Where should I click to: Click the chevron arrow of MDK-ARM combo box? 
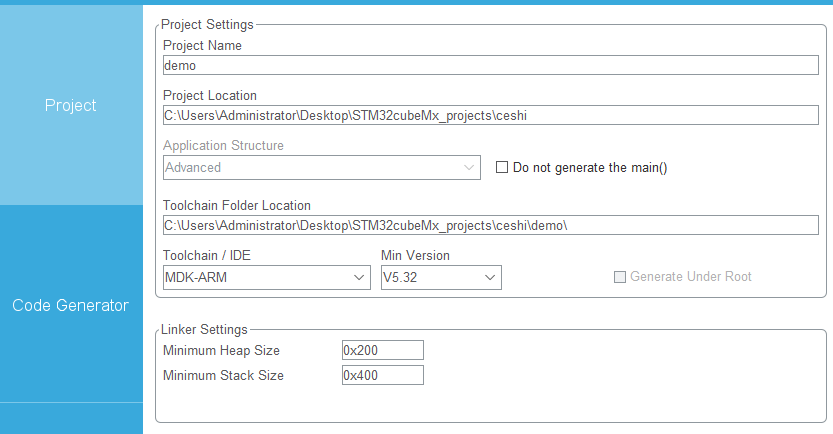(359, 277)
